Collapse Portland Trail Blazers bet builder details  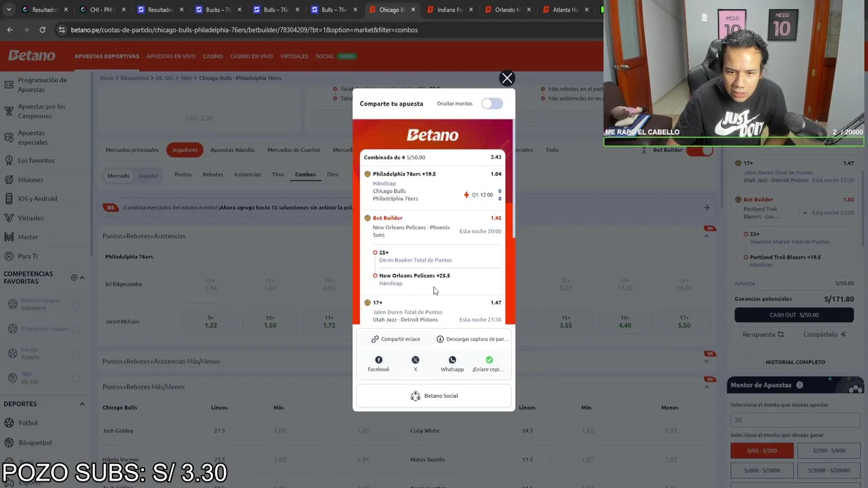point(805,213)
